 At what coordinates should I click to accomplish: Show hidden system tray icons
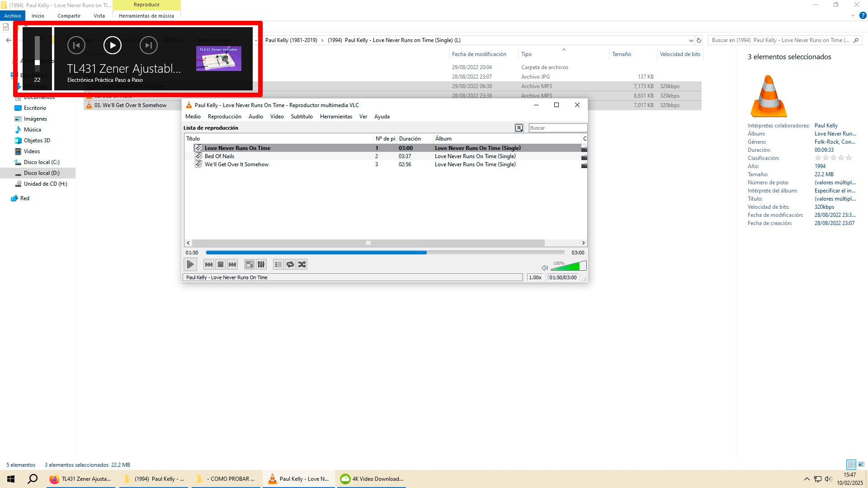point(807,479)
